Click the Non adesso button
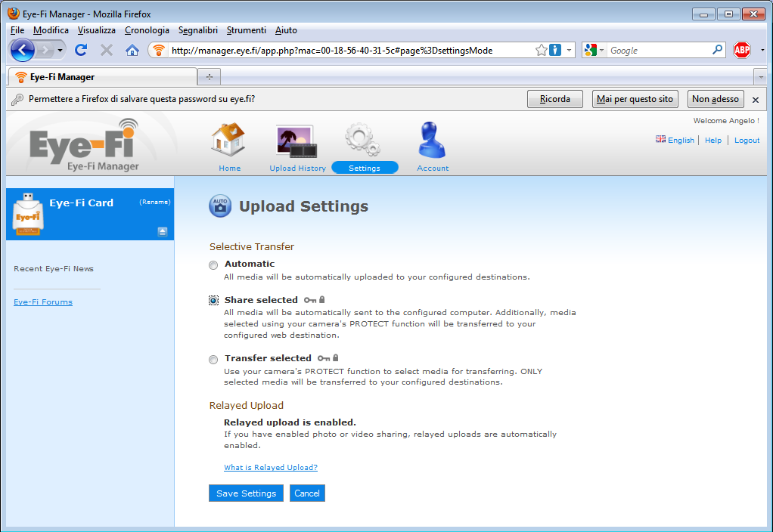The height and width of the screenshot is (532, 773). pyautogui.click(x=716, y=99)
